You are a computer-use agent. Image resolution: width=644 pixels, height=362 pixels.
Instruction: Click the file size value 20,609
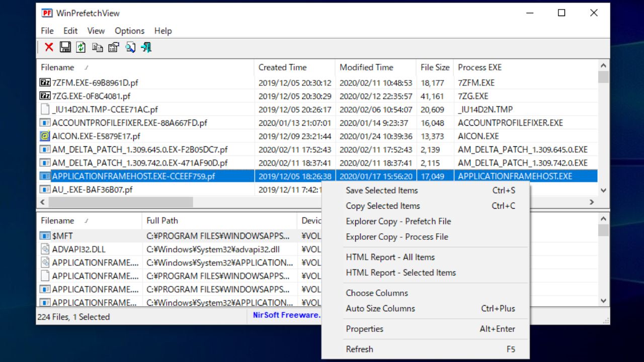433,110
